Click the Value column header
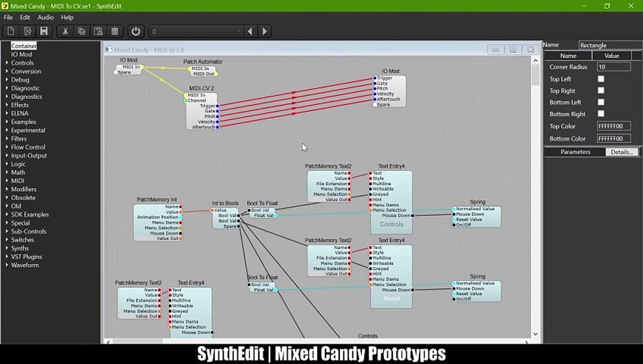Screen dimensions: 643x364 [x=612, y=56]
